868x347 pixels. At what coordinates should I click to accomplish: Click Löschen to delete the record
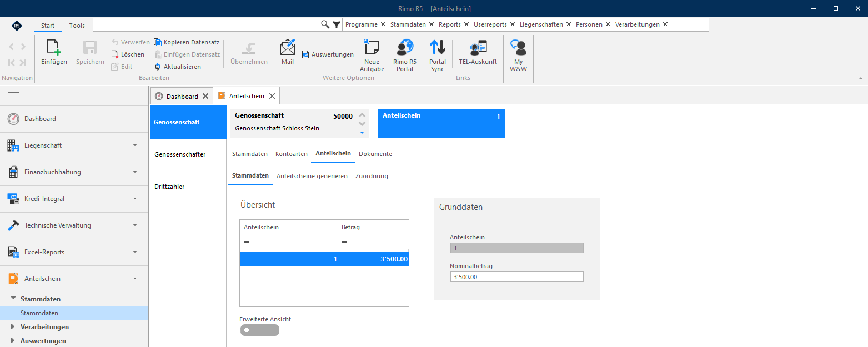pyautogui.click(x=128, y=54)
